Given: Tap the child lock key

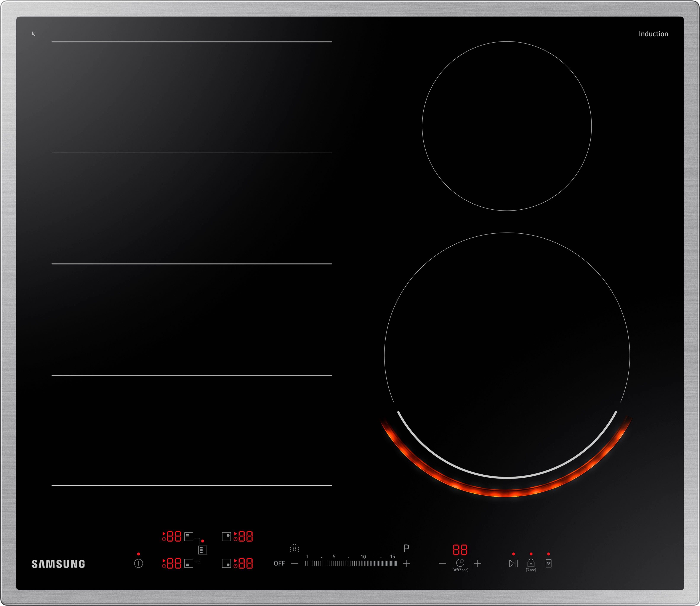Looking at the screenshot, I should [x=531, y=563].
